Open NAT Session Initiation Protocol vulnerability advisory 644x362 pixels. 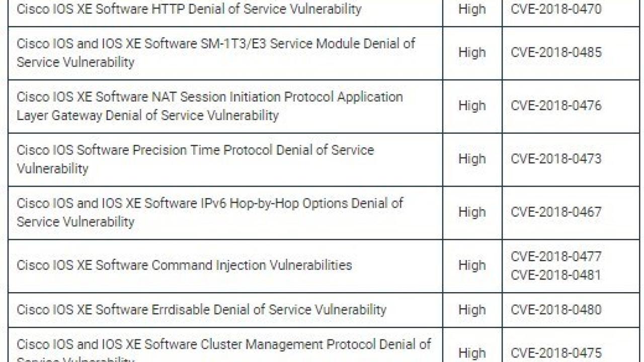click(210, 106)
